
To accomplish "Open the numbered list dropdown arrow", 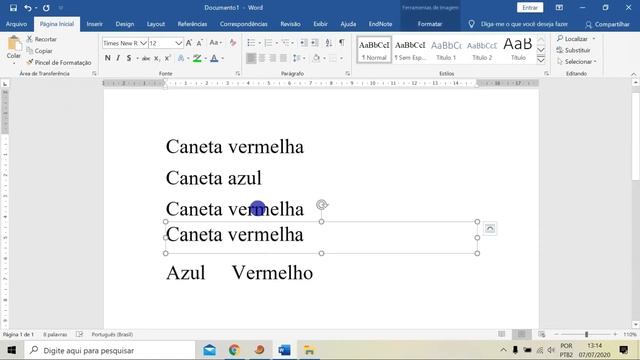I will coord(276,43).
